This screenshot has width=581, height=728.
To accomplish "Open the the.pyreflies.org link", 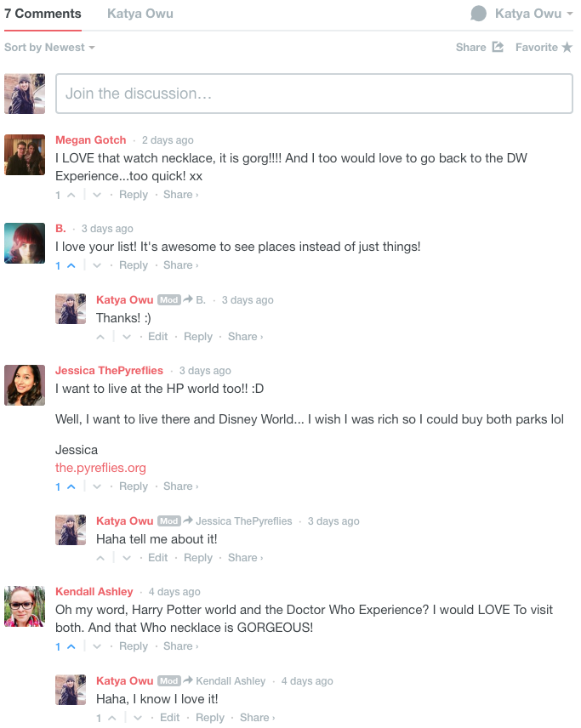I will pyautogui.click(x=100, y=468).
